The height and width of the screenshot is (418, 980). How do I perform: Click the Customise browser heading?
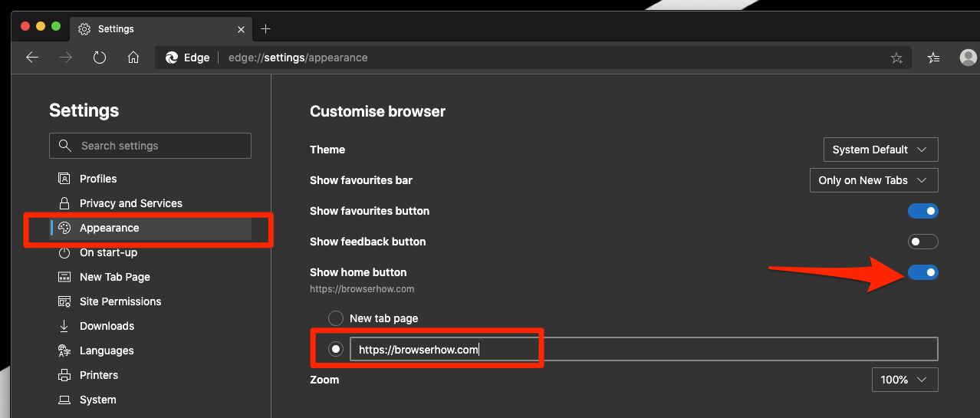click(377, 111)
